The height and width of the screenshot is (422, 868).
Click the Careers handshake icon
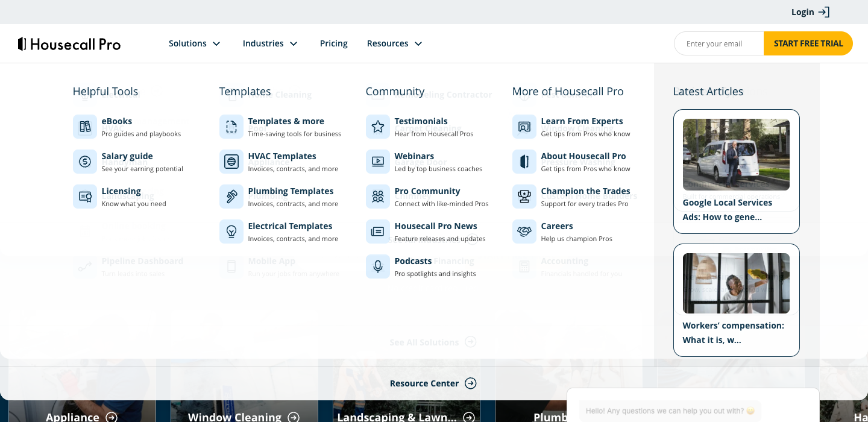click(524, 231)
